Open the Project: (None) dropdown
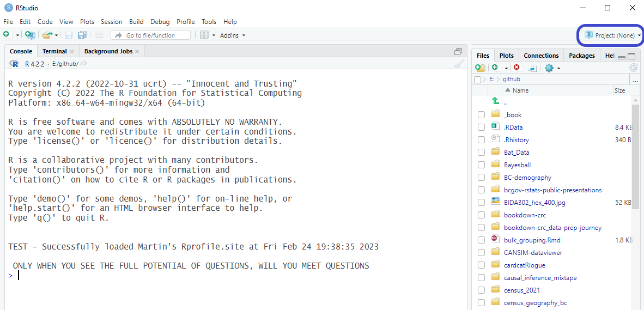Image resolution: width=644 pixels, height=310 pixels. [612, 35]
